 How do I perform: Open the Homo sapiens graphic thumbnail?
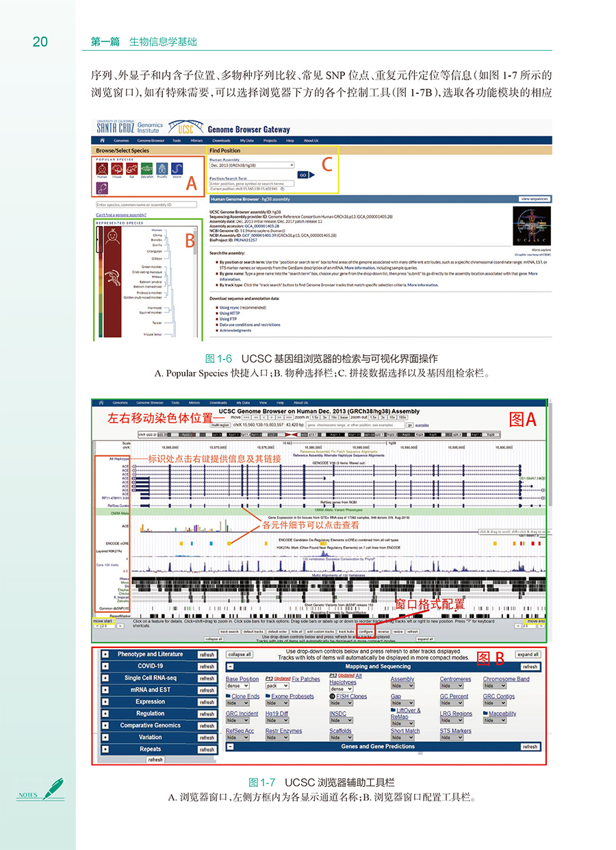(530, 226)
